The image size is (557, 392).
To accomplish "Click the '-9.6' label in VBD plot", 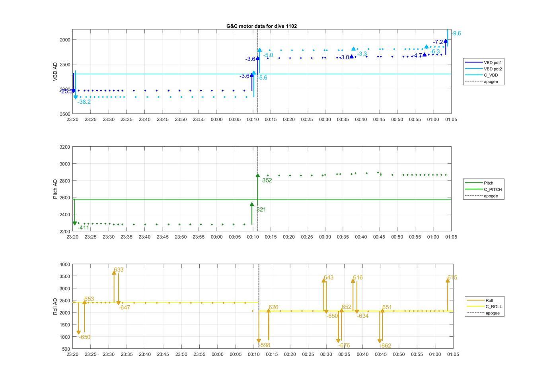I will (456, 33).
